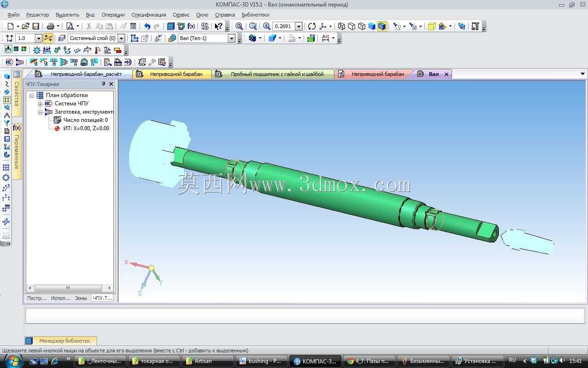588x368 pixels.
Task: Close the Вал document tab
Action: (446, 74)
